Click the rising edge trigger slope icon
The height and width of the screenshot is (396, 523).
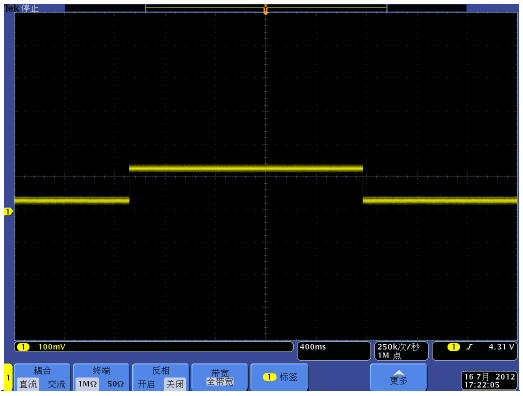[470, 347]
